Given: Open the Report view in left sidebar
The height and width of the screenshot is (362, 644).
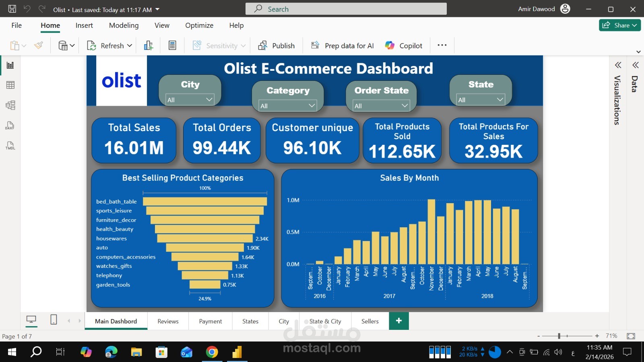Looking at the screenshot, I should pos(10,65).
